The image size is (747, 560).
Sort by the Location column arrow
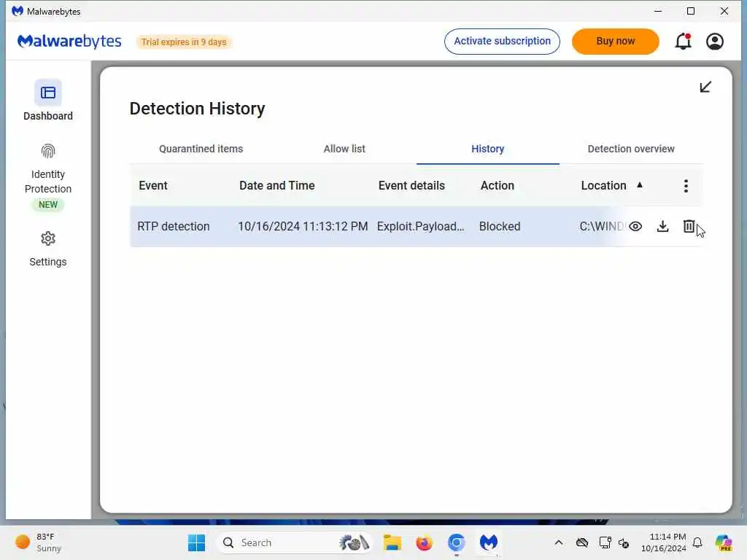(639, 184)
